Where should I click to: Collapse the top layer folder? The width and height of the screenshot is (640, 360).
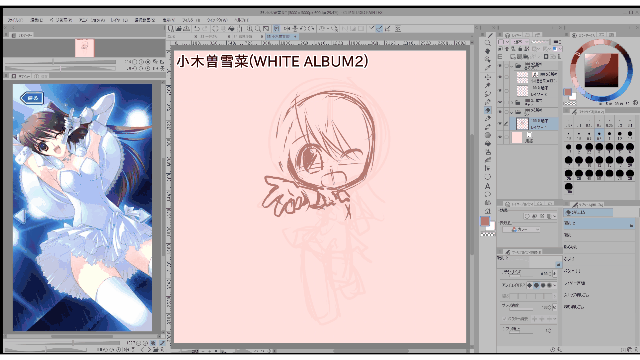(x=512, y=65)
